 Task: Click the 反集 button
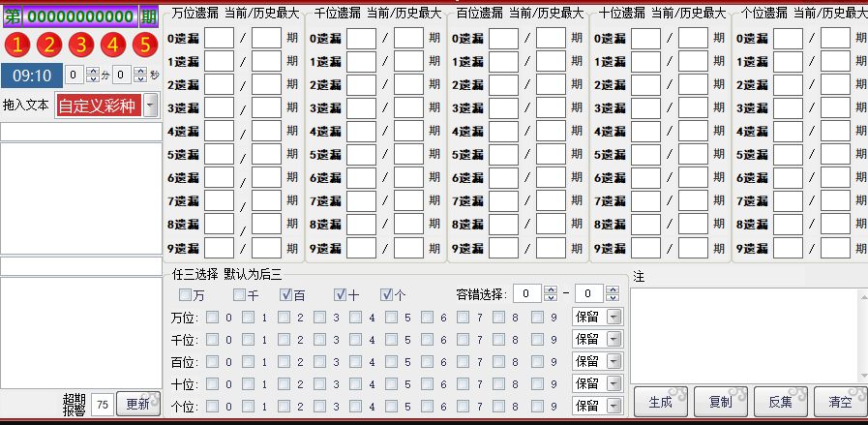[x=780, y=402]
